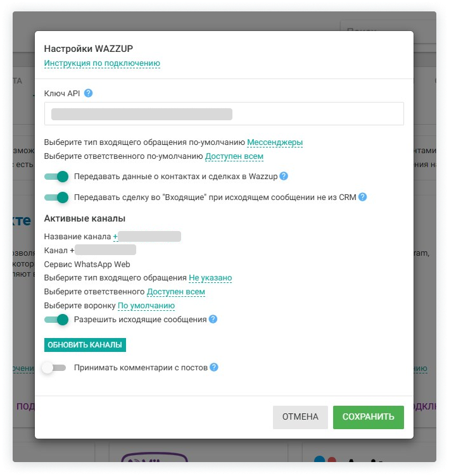449x476 pixels.
Task: Open channel responsible Доступен всем selector
Action: [x=176, y=292]
